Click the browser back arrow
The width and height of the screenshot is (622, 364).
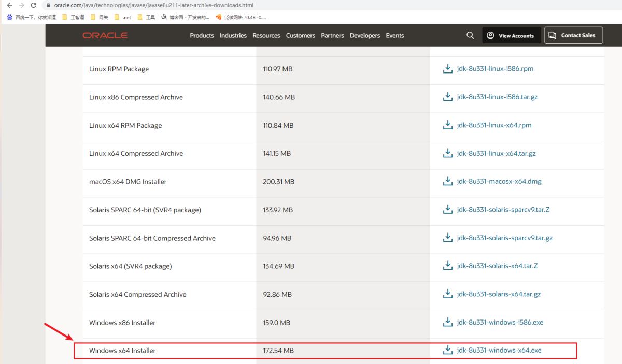coord(9,5)
